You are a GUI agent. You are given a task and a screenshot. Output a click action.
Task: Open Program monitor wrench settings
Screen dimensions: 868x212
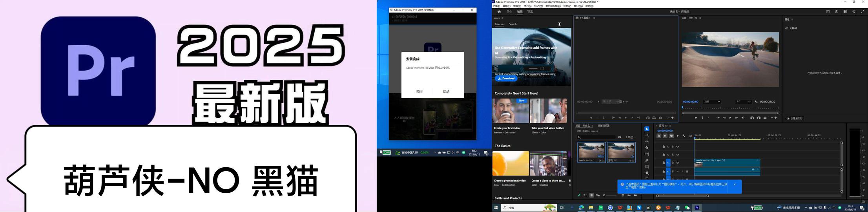pyautogui.click(x=756, y=102)
